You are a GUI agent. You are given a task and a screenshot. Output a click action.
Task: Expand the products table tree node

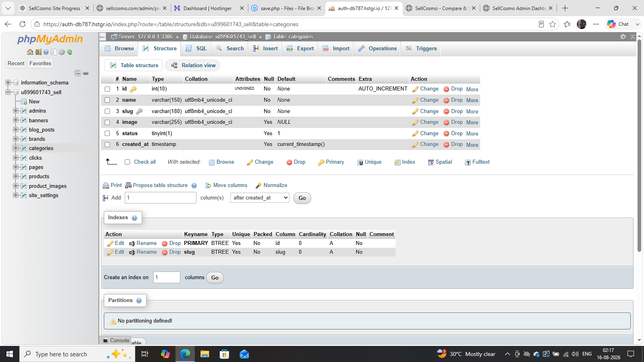point(15,176)
